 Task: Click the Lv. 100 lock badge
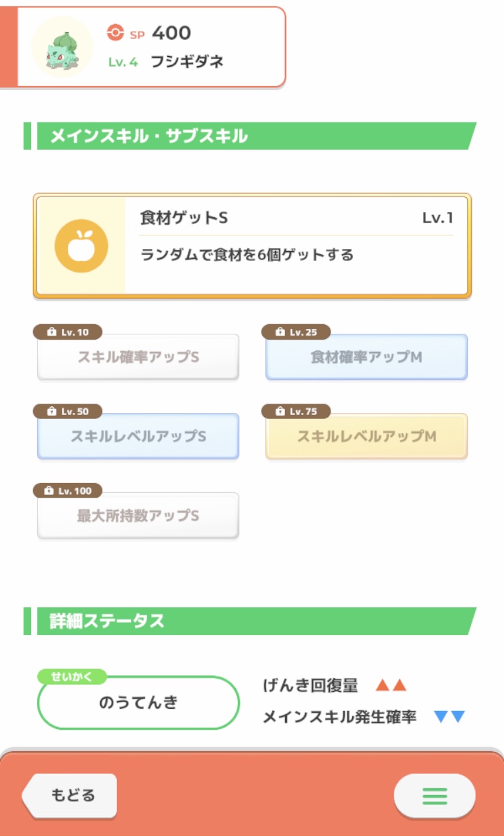[x=68, y=491]
